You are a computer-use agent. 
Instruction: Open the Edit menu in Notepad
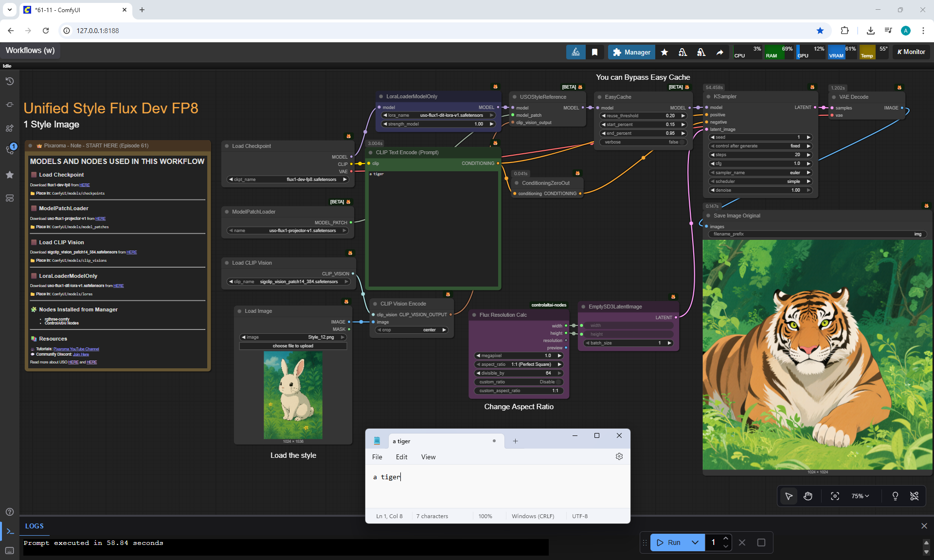(401, 457)
